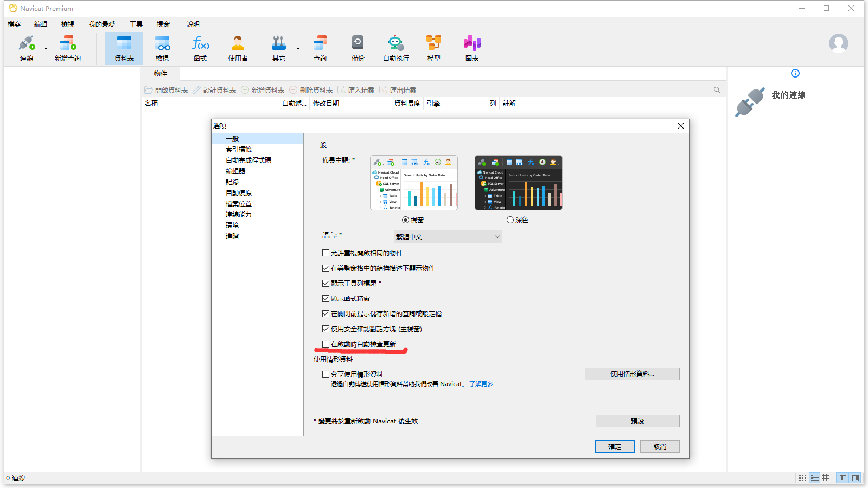Image resolution: width=868 pixels, height=488 pixels.
Task: Select 進階 options category
Action: (232, 236)
